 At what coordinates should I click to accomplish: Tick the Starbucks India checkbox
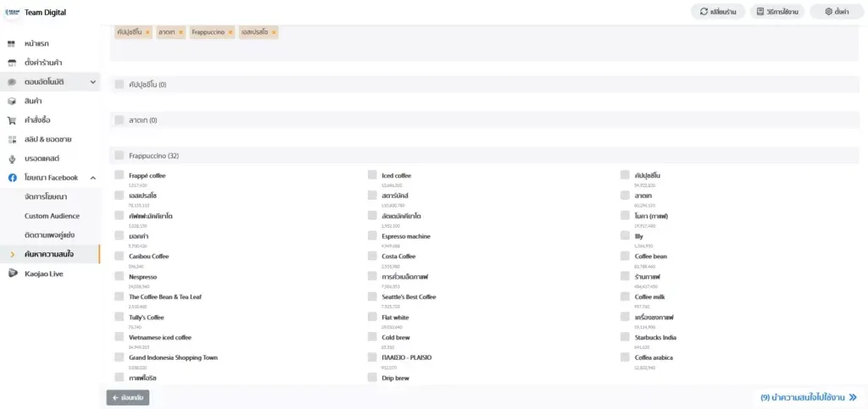[625, 337]
